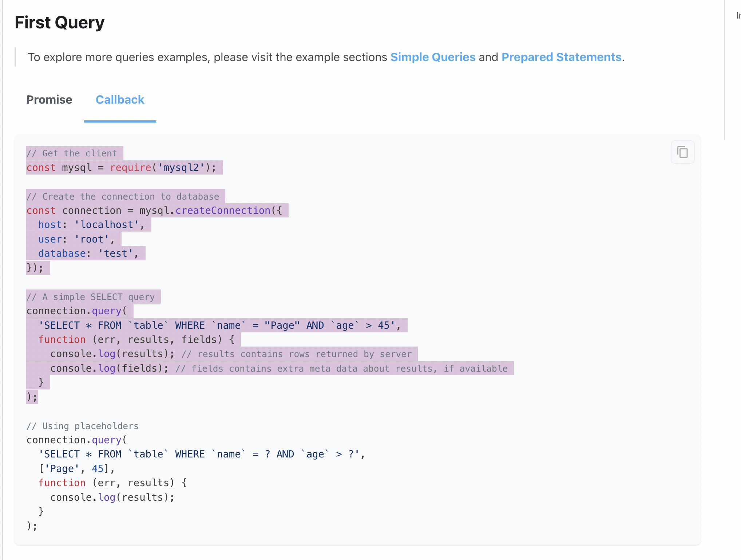This screenshot has height=560, width=741.
Task: Click the function (err, results) line
Action: click(x=113, y=483)
